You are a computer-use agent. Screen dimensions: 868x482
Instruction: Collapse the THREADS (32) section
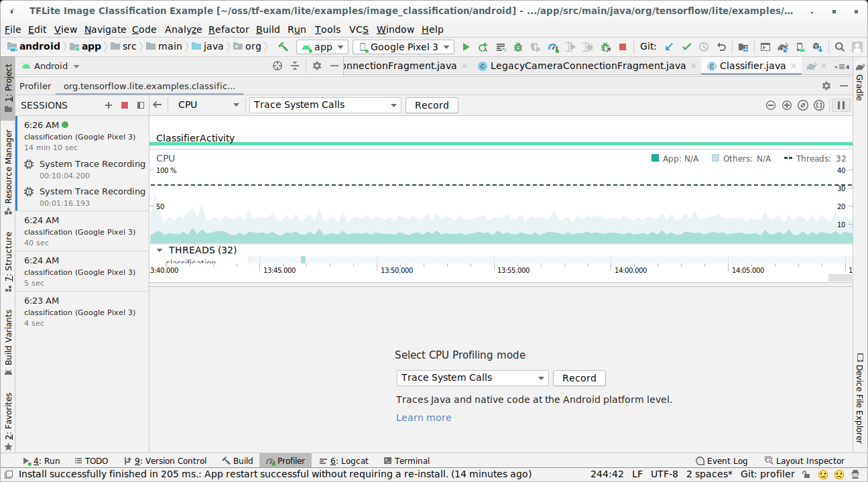click(160, 250)
